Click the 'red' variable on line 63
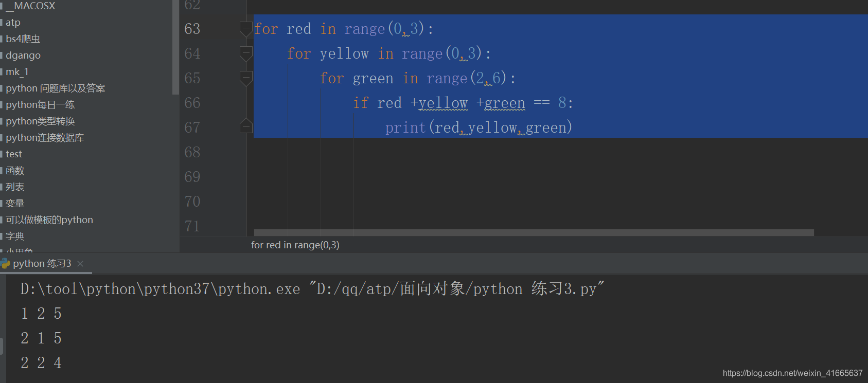This screenshot has width=868, height=383. coord(299,29)
